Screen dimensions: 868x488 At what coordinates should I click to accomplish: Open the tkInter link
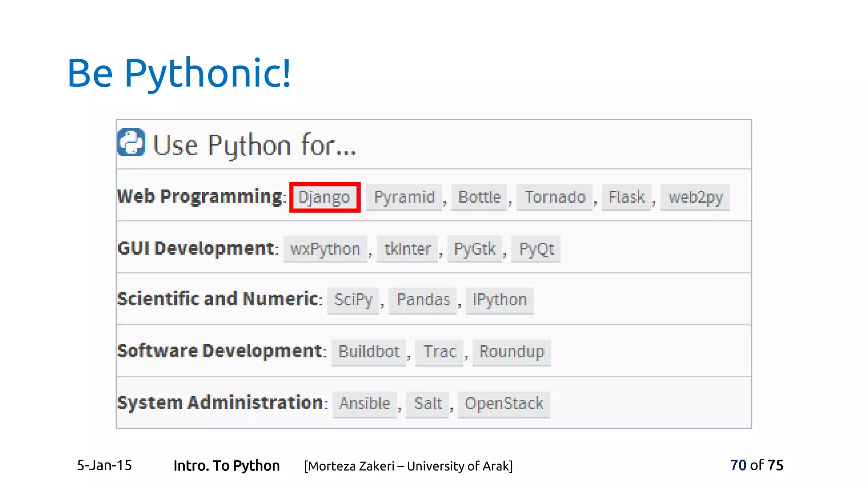(x=407, y=250)
